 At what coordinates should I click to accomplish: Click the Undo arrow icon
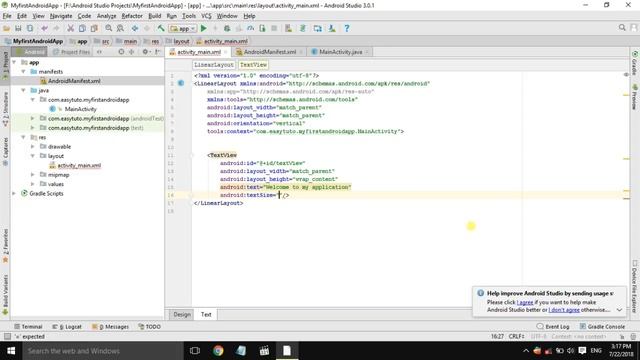pos(44,29)
